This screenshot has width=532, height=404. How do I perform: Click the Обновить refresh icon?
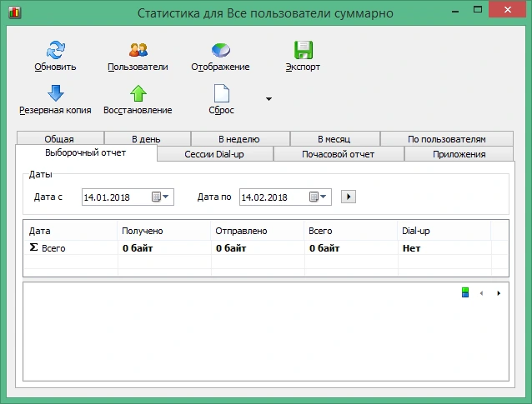pos(55,50)
